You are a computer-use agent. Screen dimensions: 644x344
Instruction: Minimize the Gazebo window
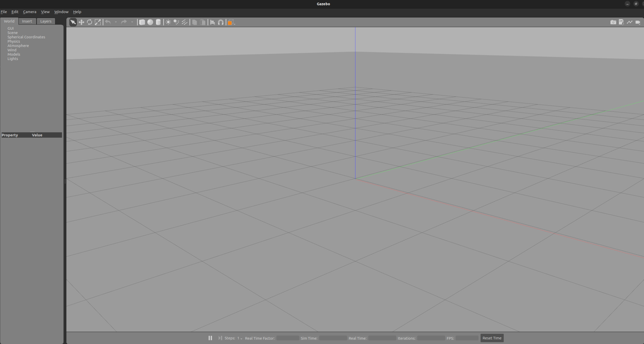(627, 4)
